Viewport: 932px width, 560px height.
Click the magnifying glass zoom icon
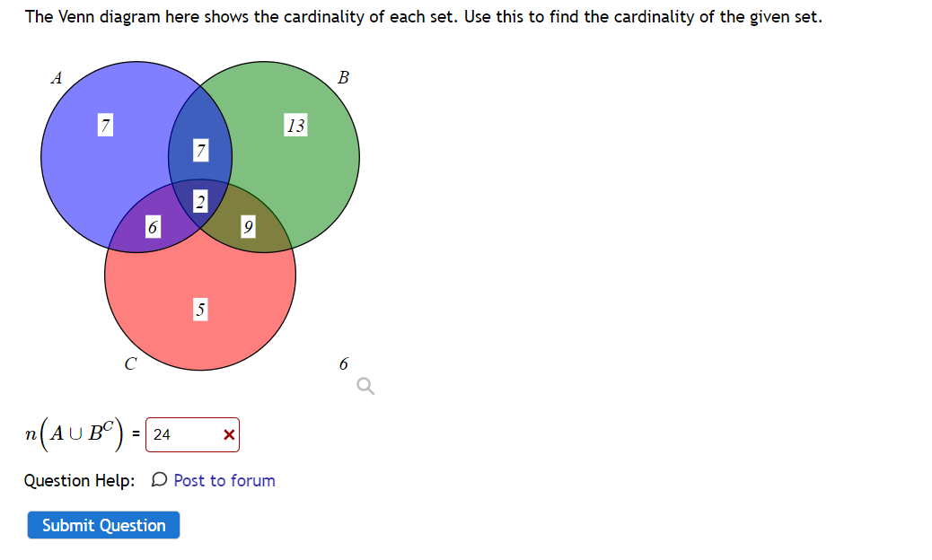tap(365, 386)
